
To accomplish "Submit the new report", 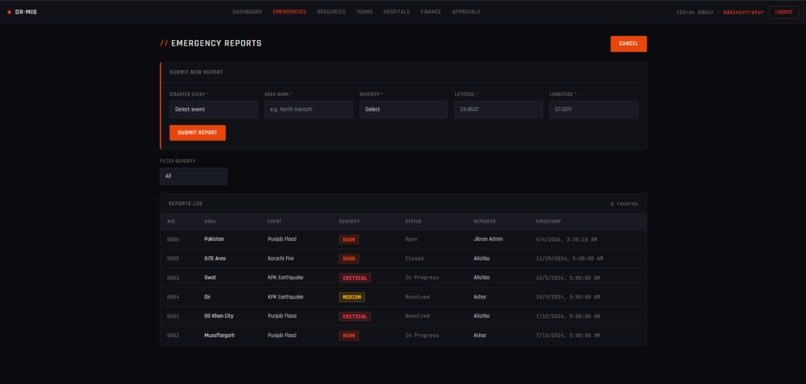I will [197, 133].
